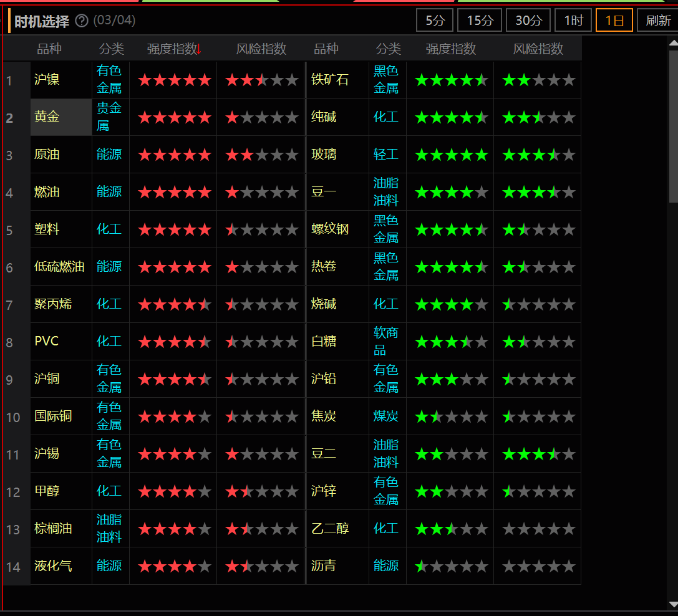
Task: Click 原油 strength index stars
Action: (175, 155)
